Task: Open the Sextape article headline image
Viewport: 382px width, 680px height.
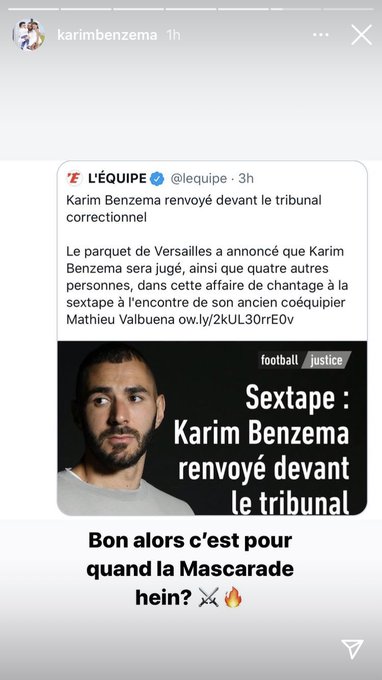Action: tap(212, 428)
